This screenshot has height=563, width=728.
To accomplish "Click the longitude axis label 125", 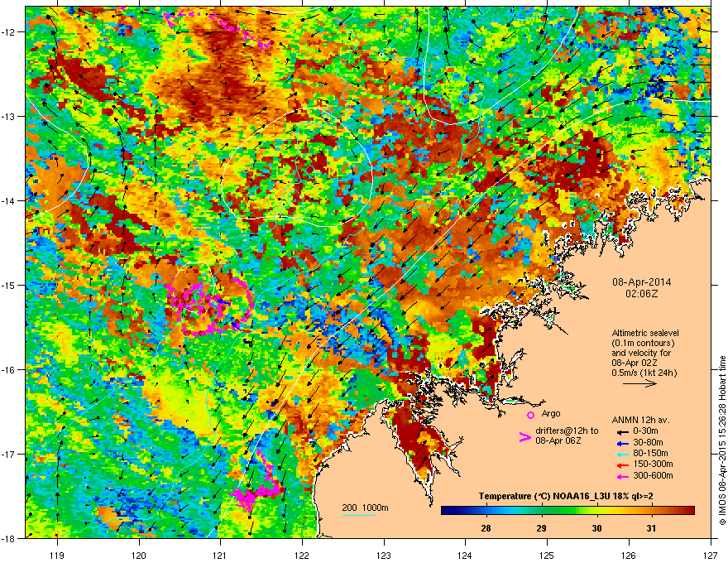I will [547, 555].
